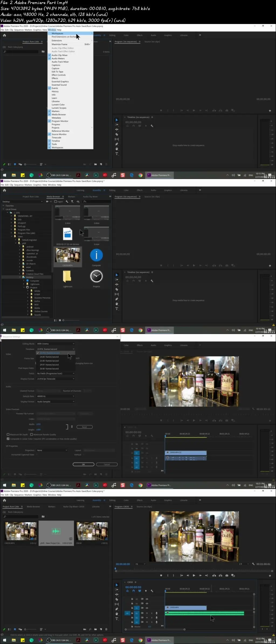The width and height of the screenshot is (276, 644).
Task: Click the Online Courses folder in the Media Browser tree
Action: click(x=41, y=311)
